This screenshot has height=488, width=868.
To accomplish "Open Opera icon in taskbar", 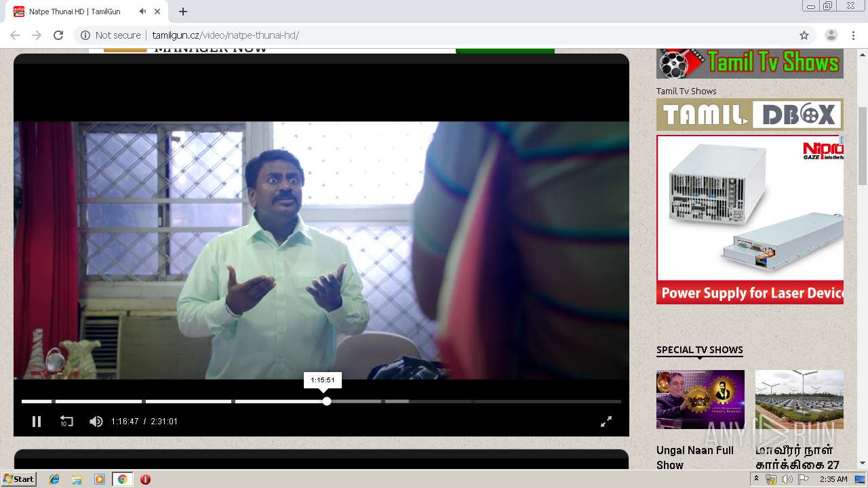I will [x=145, y=479].
